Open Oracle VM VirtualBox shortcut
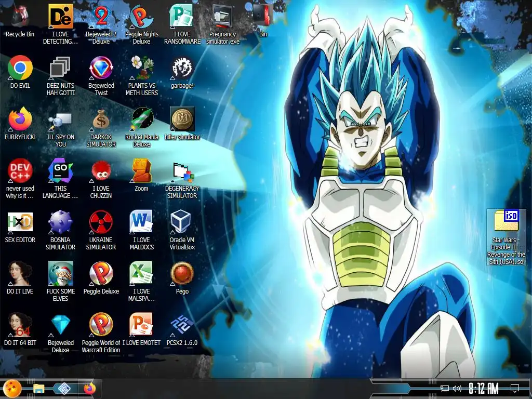Viewport: 532px width, 399px height. pos(182,230)
